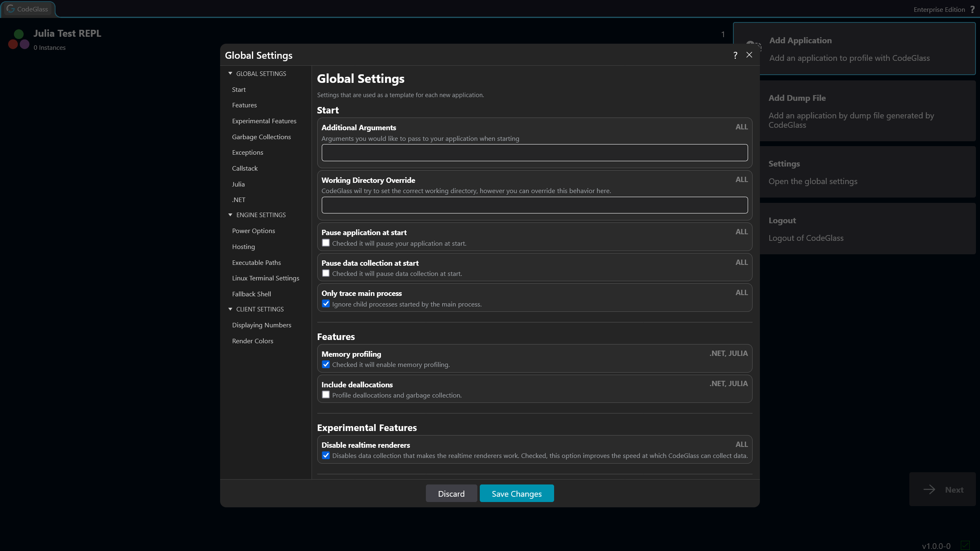Uncheck Only trace main process checkbox
Viewport: 980px width, 551px height.
tap(326, 304)
